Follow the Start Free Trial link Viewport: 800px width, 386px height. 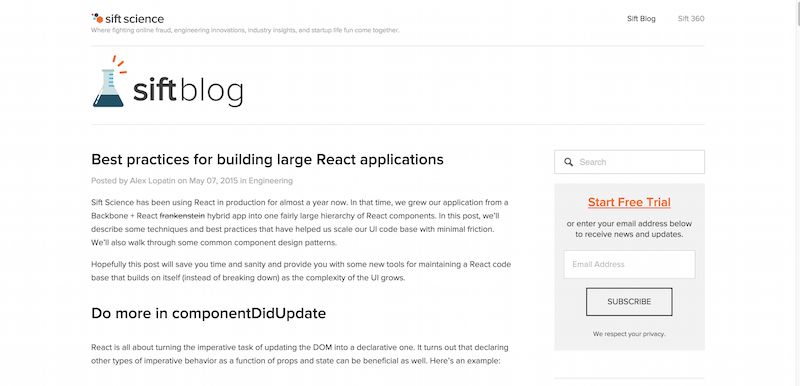(x=629, y=202)
